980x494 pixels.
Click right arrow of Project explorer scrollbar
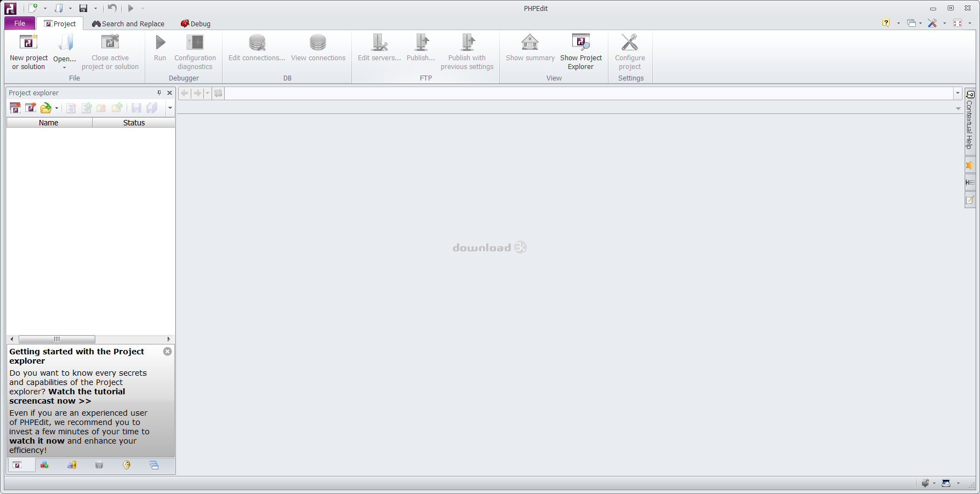pos(169,339)
